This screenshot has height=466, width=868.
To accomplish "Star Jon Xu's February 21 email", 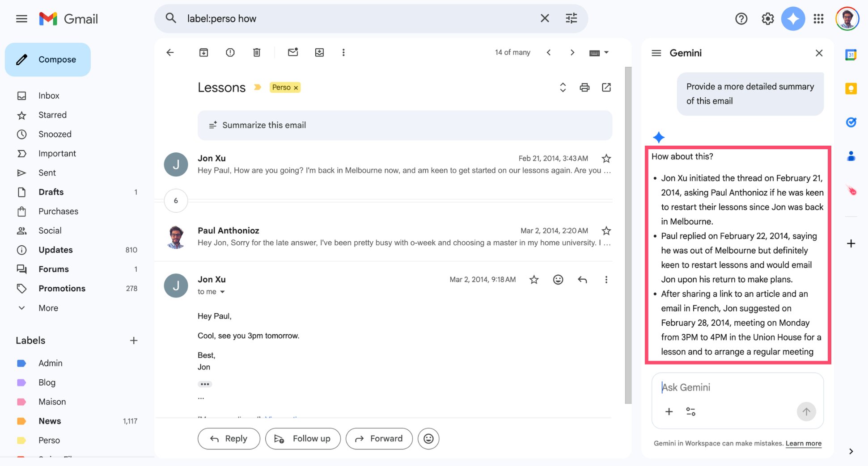I will 606,158.
